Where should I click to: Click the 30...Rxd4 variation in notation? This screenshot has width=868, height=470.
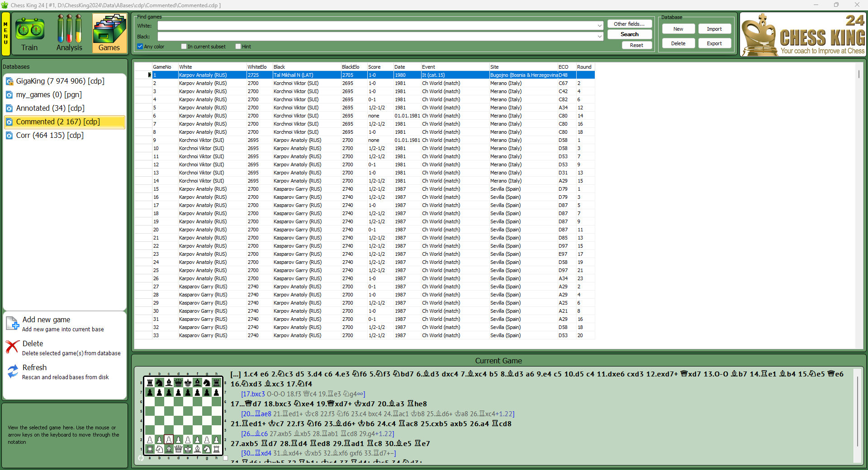click(x=256, y=453)
